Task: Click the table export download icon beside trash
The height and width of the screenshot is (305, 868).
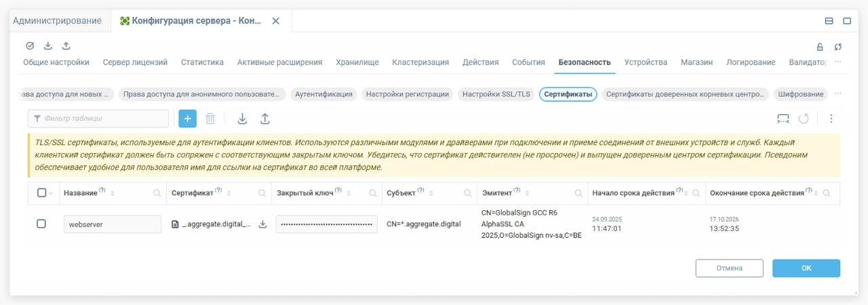Action: pyautogui.click(x=242, y=119)
